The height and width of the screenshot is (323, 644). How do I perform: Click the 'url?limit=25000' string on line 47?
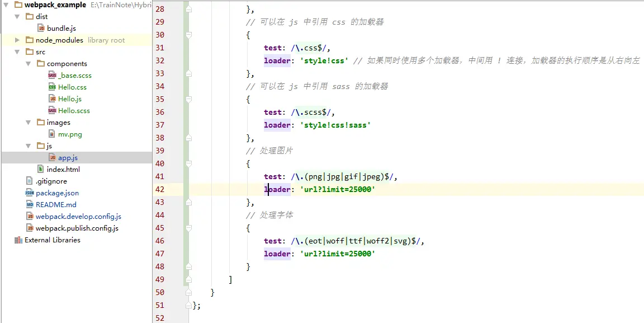(x=338, y=254)
